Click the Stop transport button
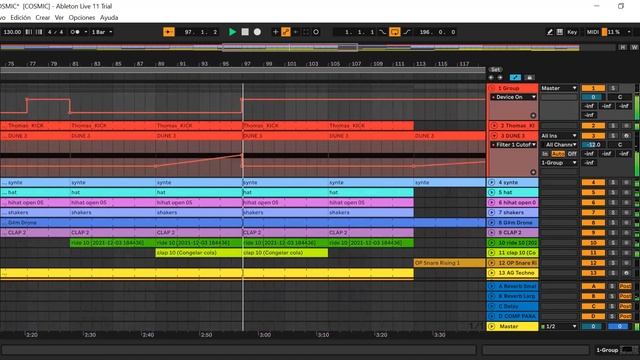The height and width of the screenshot is (360, 640). coord(245,32)
